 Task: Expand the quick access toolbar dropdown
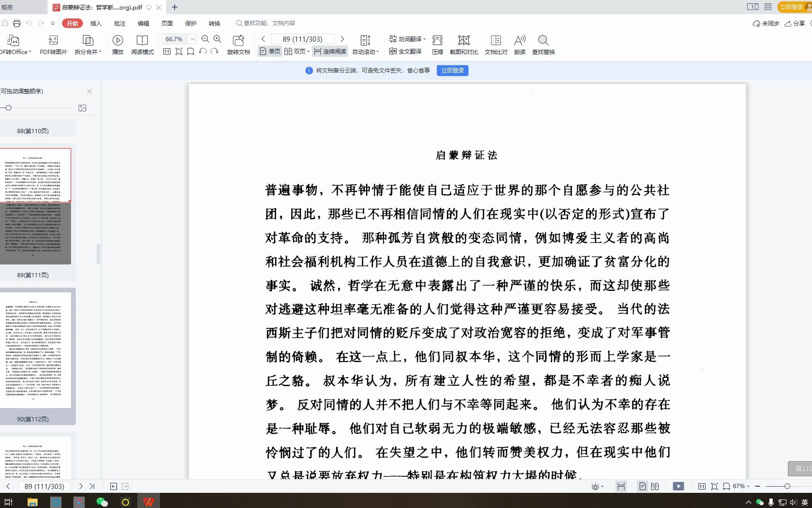pyautogui.click(x=53, y=23)
